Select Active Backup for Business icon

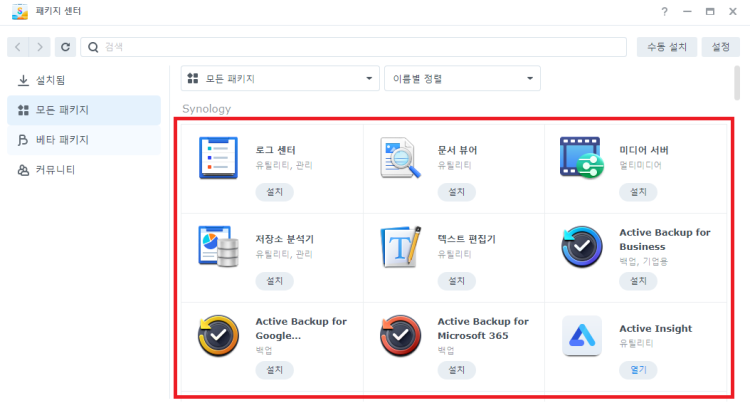581,247
